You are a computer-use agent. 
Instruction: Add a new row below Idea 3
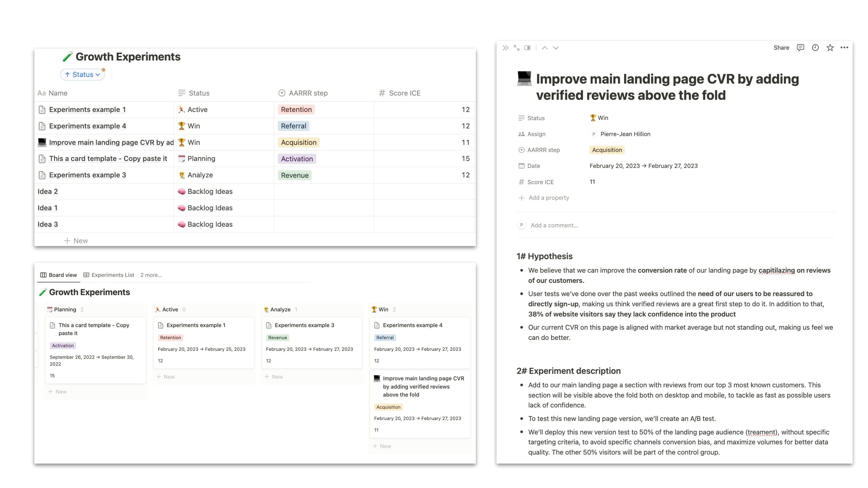click(76, 241)
